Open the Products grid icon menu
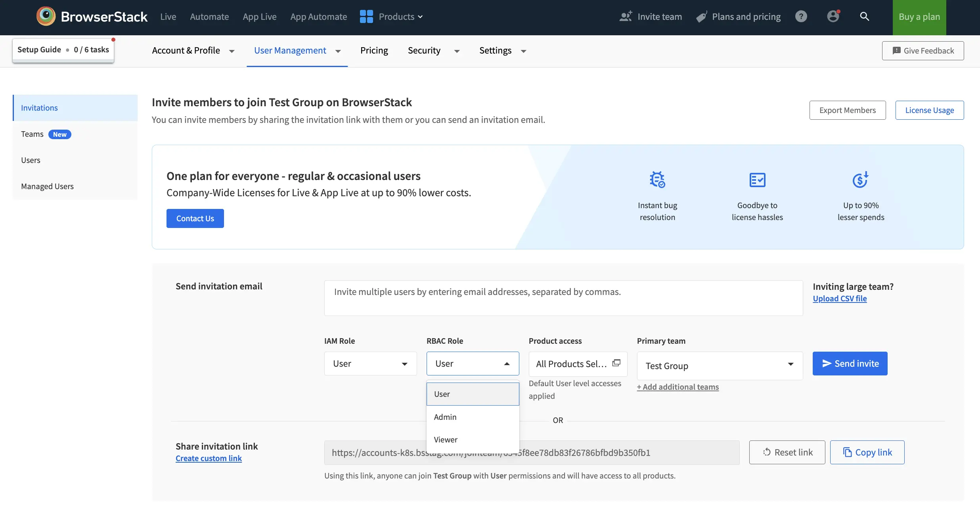Viewport: 980px width, 513px height. point(366,17)
